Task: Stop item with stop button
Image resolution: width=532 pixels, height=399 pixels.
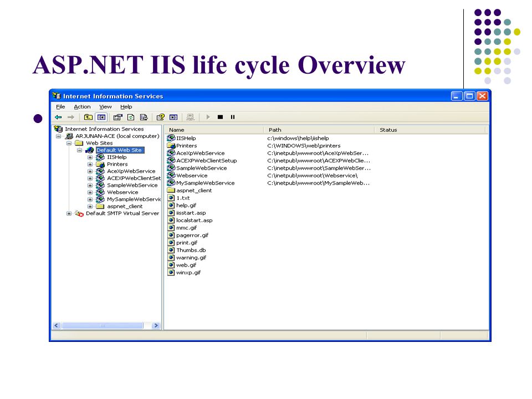Action: (x=220, y=117)
